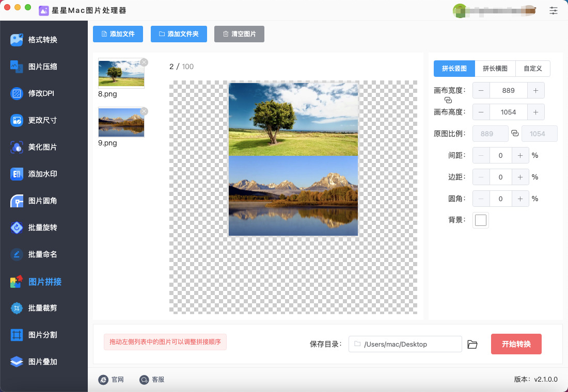Click the tree image in preview canvas
This screenshot has height=392, width=568.
tap(293, 120)
